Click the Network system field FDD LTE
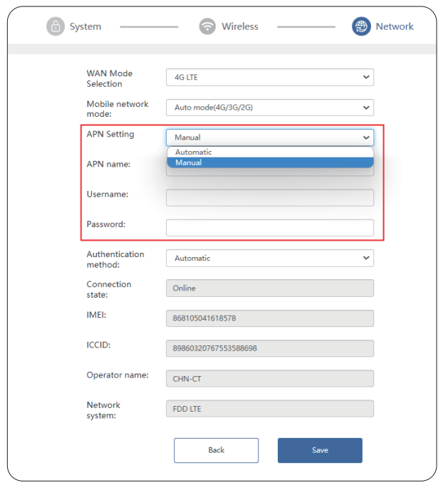The height and width of the screenshot is (490, 448). [269, 409]
